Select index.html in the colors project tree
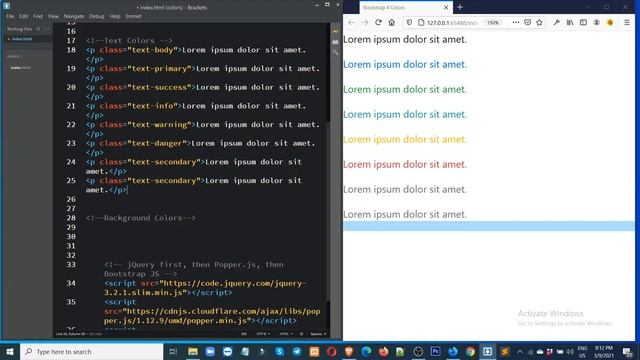Screen dimensions: 640x360 coord(20,67)
